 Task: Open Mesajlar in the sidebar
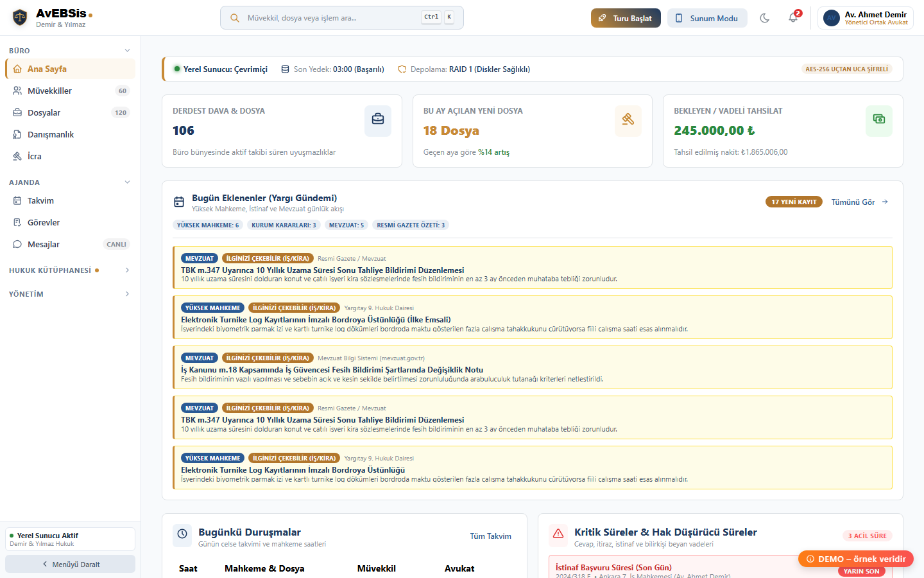[70, 244]
